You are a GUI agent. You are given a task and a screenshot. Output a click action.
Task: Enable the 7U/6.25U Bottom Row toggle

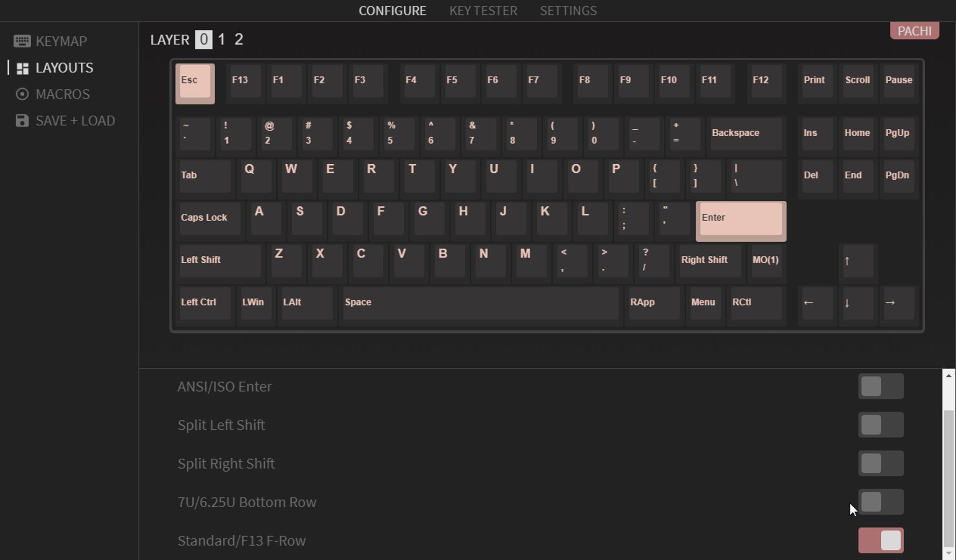[x=880, y=502]
